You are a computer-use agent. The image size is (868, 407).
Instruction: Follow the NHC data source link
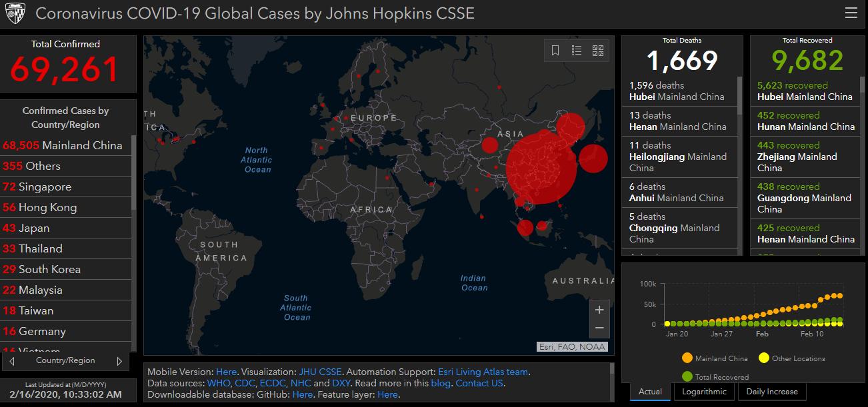coord(301,383)
